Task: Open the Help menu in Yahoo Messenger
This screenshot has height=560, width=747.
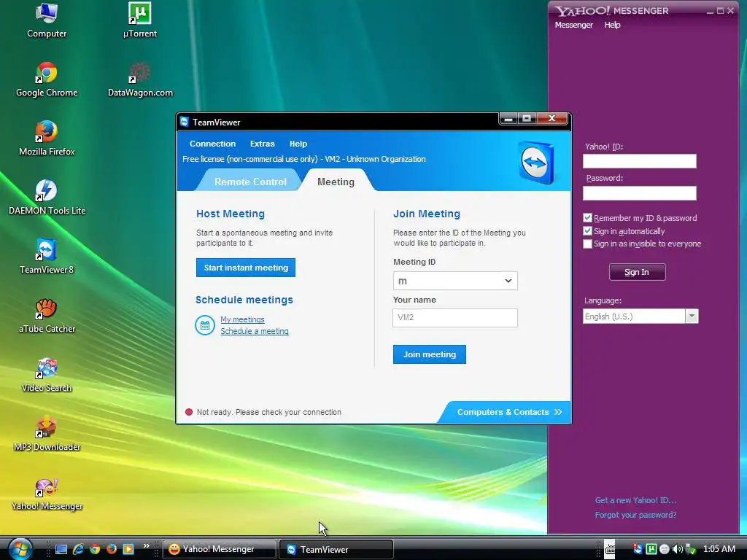Action: tap(612, 25)
